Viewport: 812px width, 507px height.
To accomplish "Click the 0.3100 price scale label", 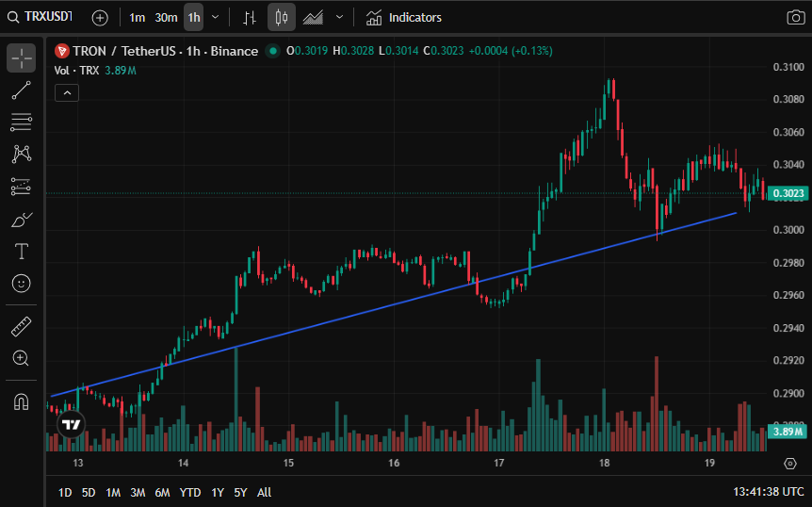I will [x=788, y=67].
